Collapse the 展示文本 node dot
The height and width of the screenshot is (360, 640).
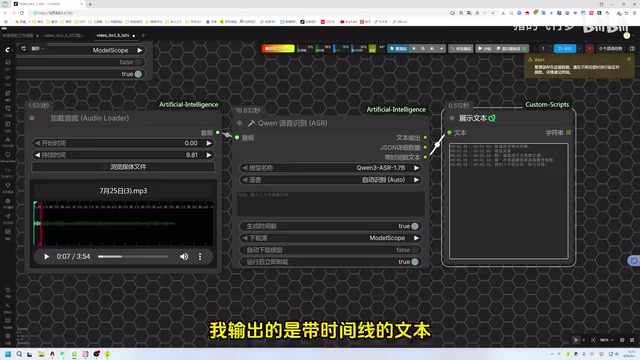click(452, 118)
